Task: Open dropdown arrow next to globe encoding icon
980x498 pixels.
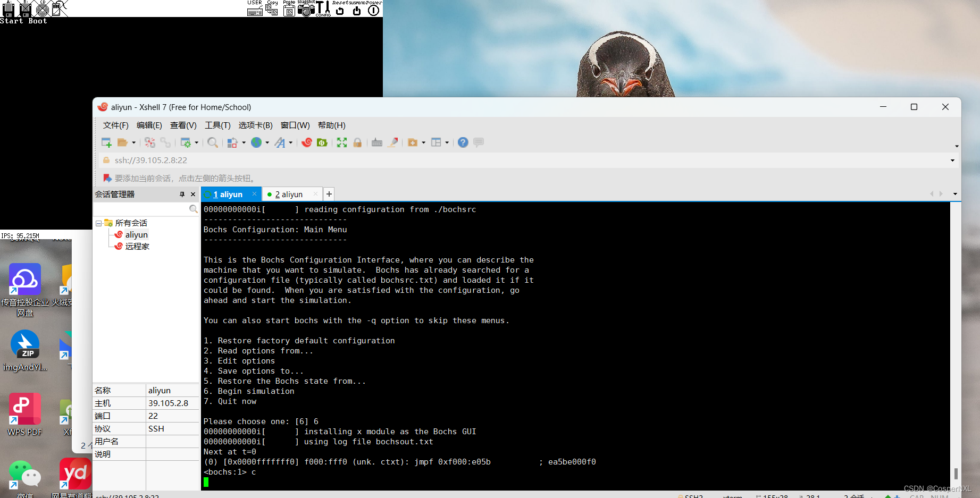Action: click(x=267, y=142)
